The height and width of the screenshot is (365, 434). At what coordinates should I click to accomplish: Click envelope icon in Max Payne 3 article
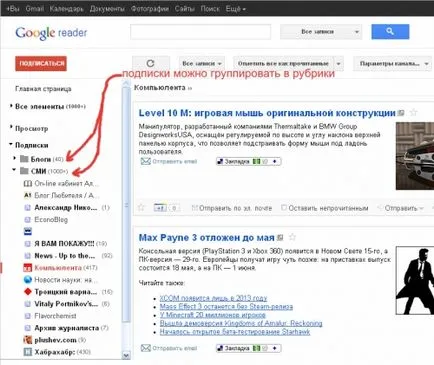(x=146, y=348)
